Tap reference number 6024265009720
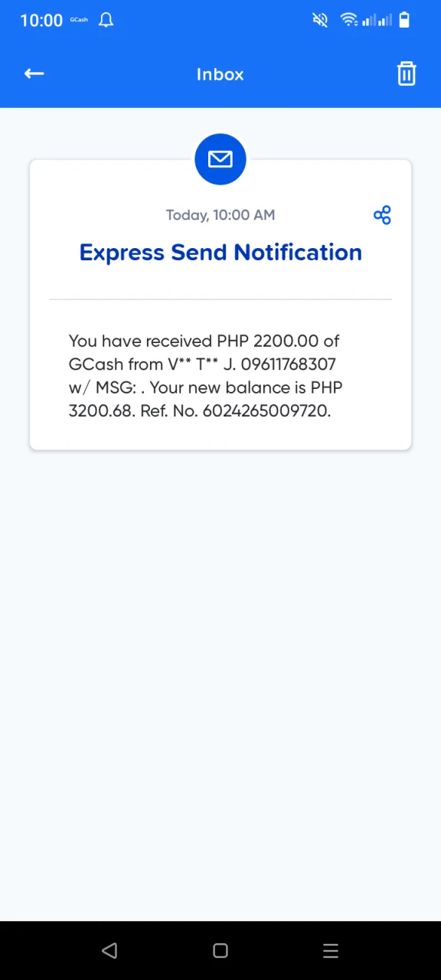The width and height of the screenshot is (441, 980). 266,410
